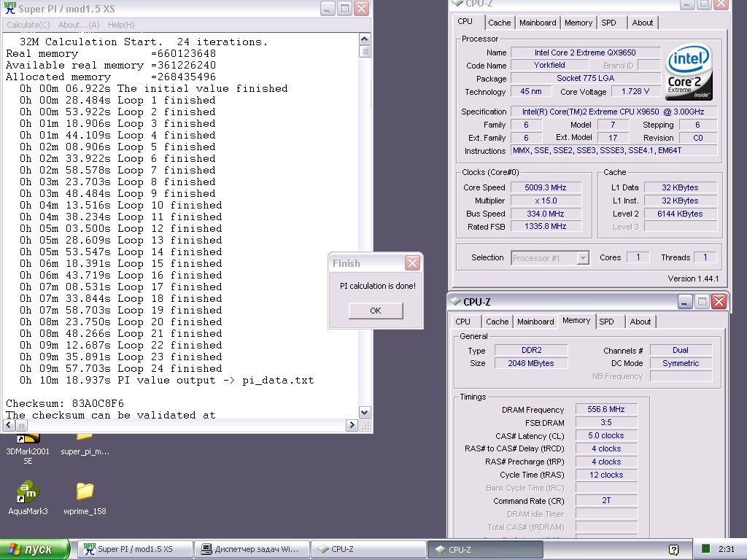Screen dimensions: 747x560
Task: Click the memory Size value 2048 MBytes
Action: (x=531, y=363)
